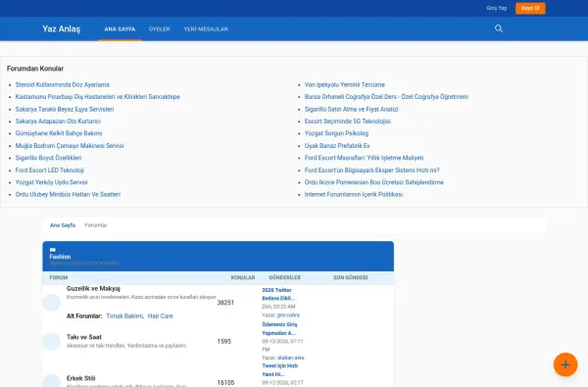Click the Takı ve Saat forum status icon
The image size is (588, 387).
click(x=52, y=341)
